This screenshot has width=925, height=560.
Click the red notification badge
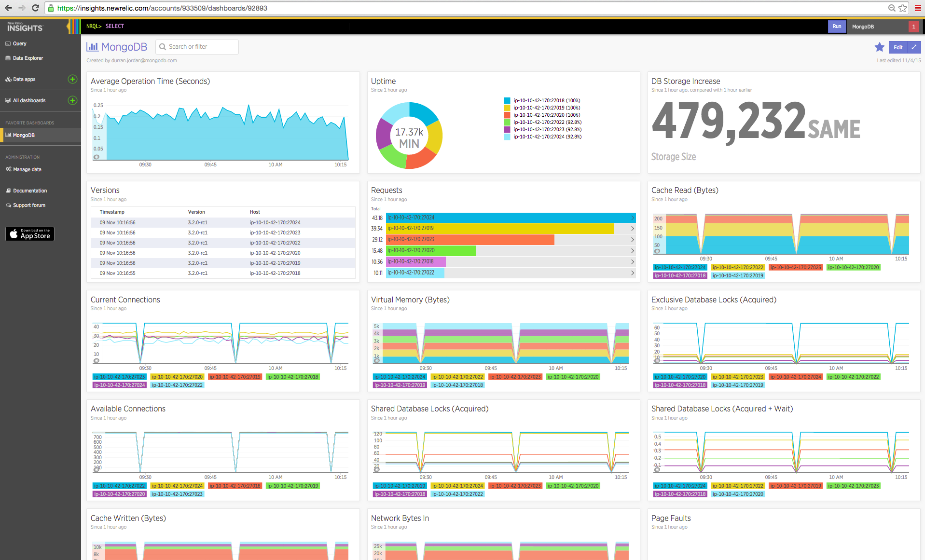[x=913, y=27]
